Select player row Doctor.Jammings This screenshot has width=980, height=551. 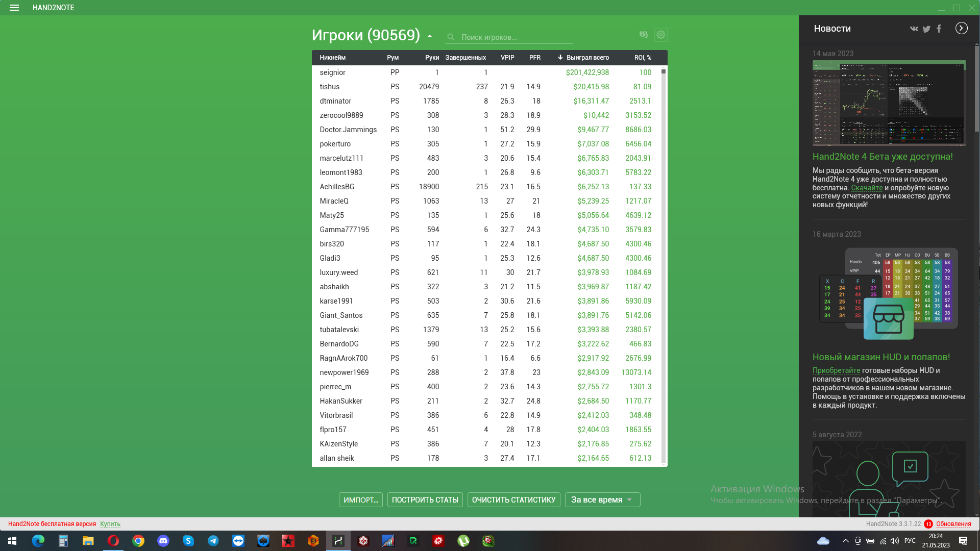tap(486, 130)
